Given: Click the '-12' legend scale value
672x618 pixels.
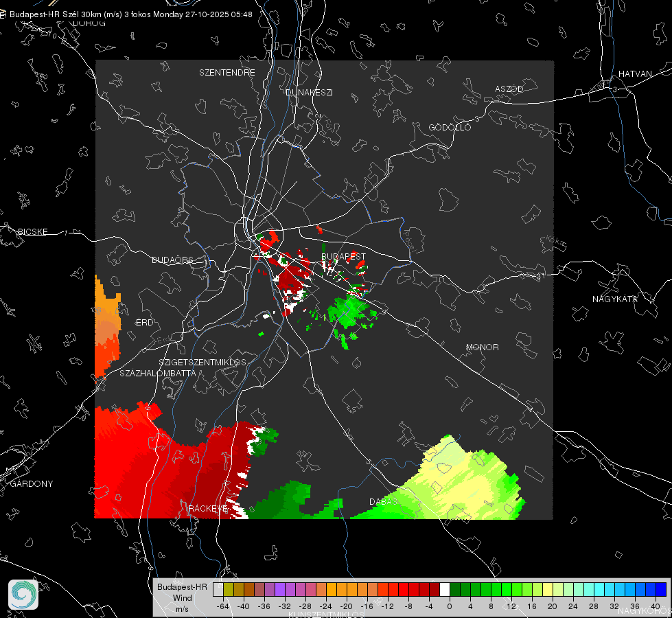Looking at the screenshot, I should click(387, 606).
